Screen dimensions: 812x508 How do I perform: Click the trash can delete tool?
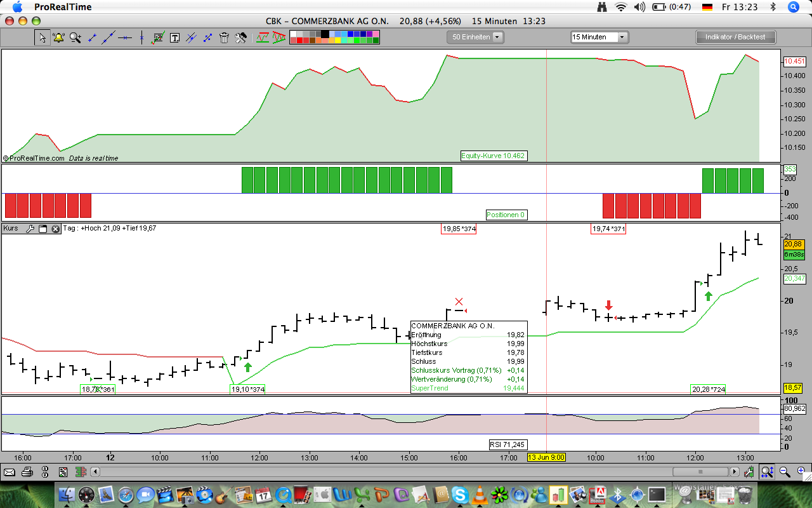tap(224, 37)
